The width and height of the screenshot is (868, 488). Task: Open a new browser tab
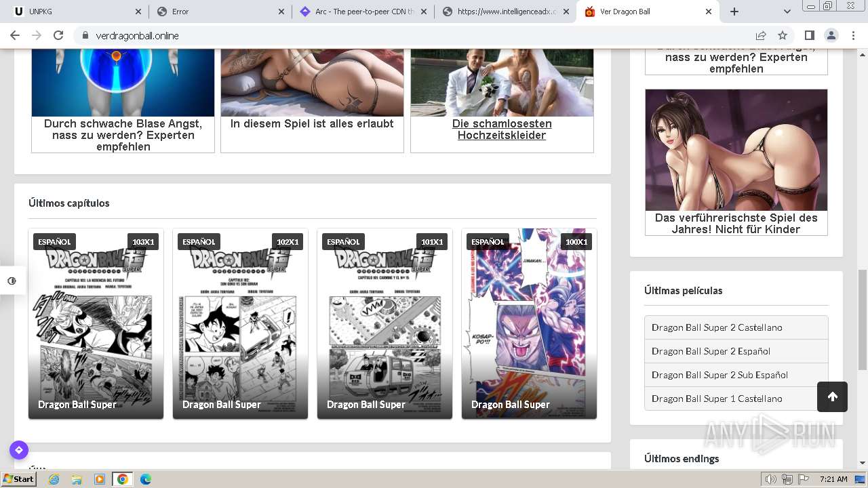734,12
